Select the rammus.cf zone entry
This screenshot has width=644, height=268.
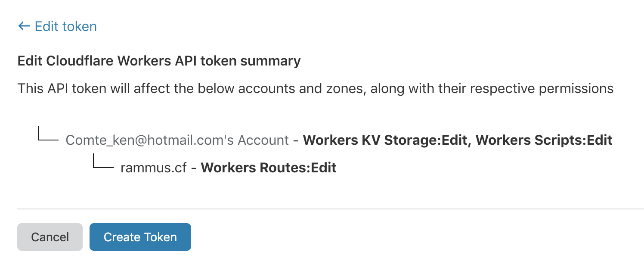154,168
